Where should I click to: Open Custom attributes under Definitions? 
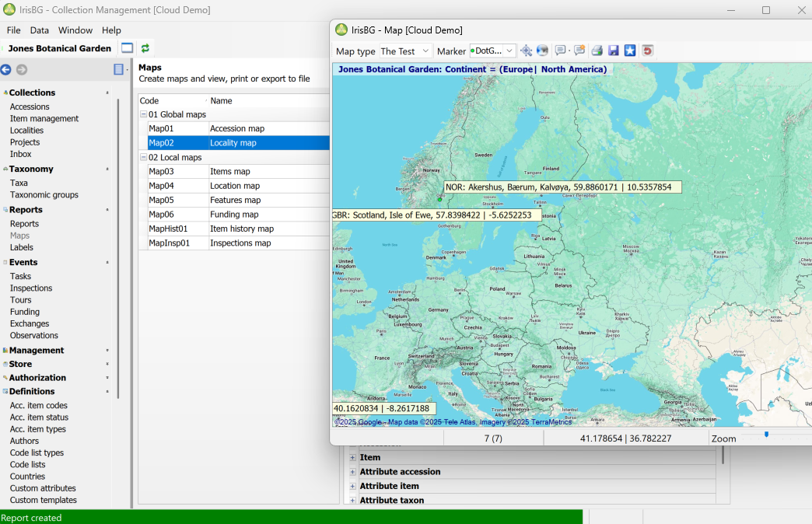tap(43, 488)
